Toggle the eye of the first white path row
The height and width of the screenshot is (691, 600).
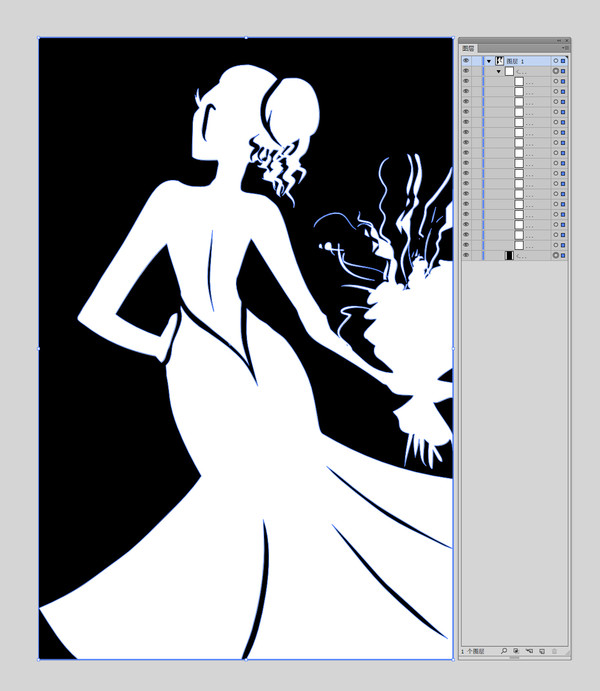pos(466,82)
